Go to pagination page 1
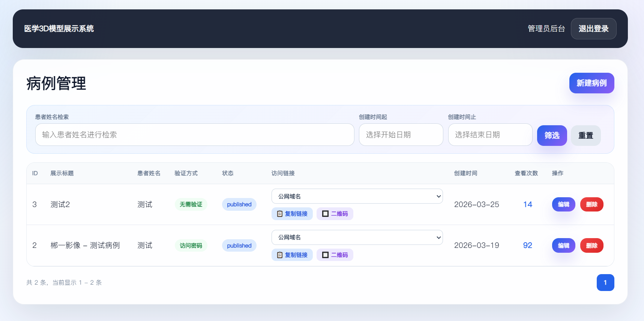Viewport: 644px width, 321px height. click(x=605, y=283)
